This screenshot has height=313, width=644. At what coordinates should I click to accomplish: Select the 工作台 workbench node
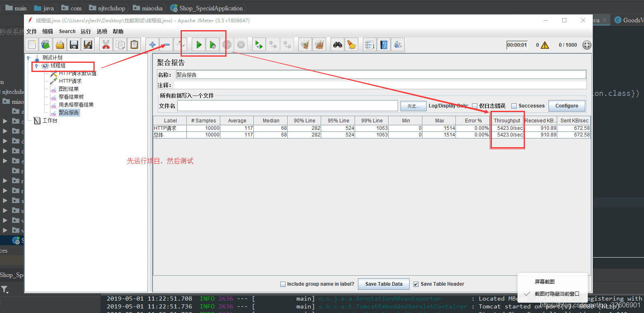tap(50, 121)
